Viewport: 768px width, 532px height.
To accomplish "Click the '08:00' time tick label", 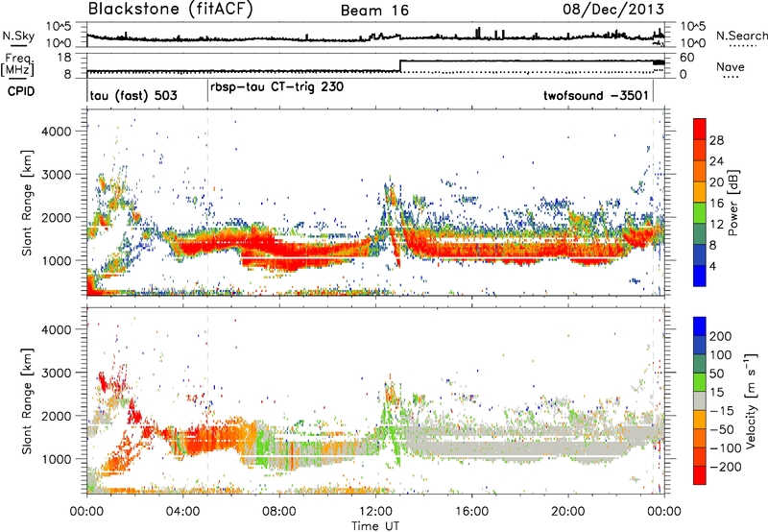I will click(279, 512).
